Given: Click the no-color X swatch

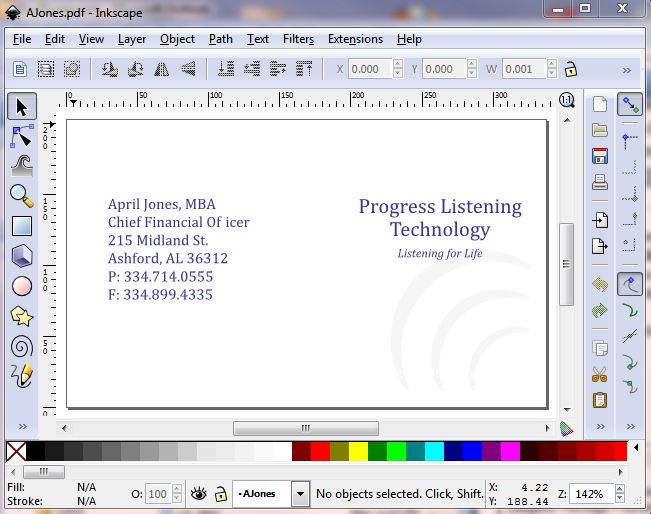Looking at the screenshot, I should point(16,452).
